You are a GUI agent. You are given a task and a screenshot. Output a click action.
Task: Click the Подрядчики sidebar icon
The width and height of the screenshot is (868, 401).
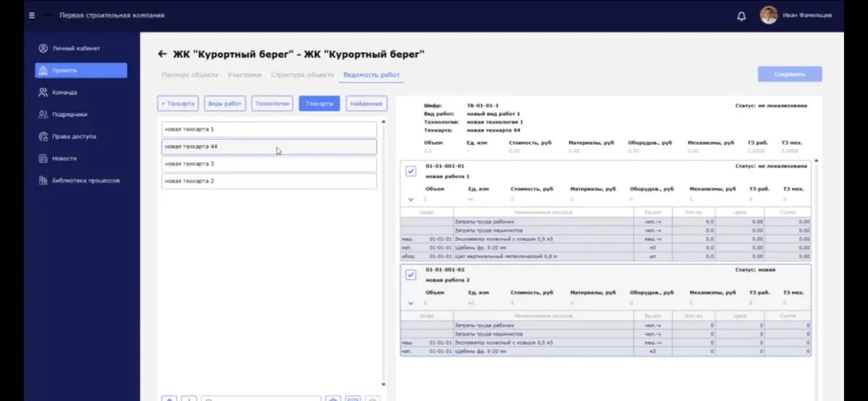pyautogui.click(x=43, y=114)
